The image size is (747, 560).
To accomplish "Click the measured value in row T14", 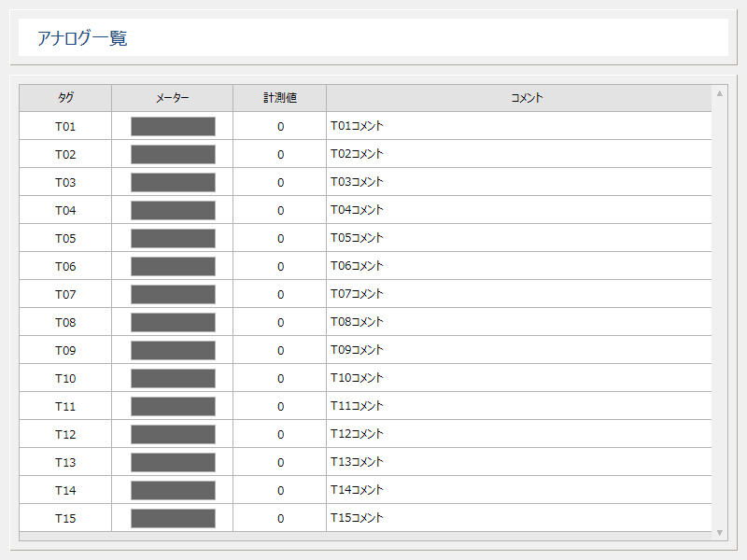I will click(x=279, y=490).
